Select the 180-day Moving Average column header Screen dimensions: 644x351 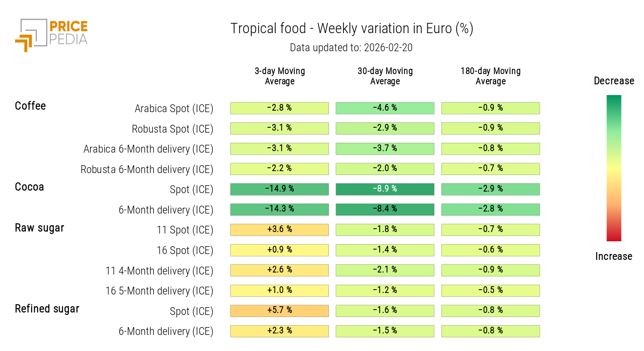click(490, 76)
